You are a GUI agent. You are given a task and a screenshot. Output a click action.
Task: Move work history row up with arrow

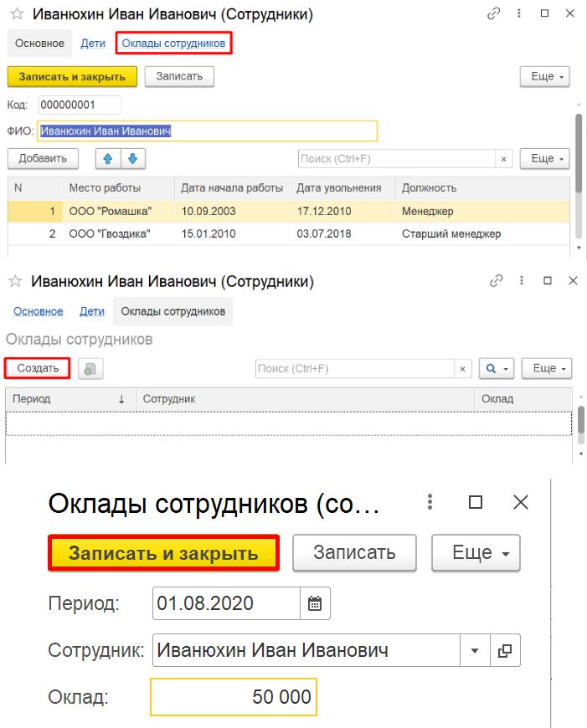[x=108, y=159]
